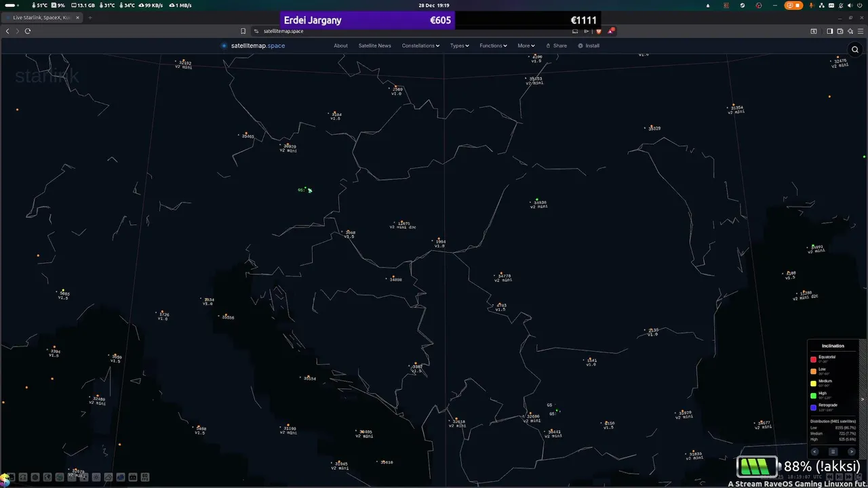Click the High green color swatch
The width and height of the screenshot is (868, 488).
(x=814, y=395)
